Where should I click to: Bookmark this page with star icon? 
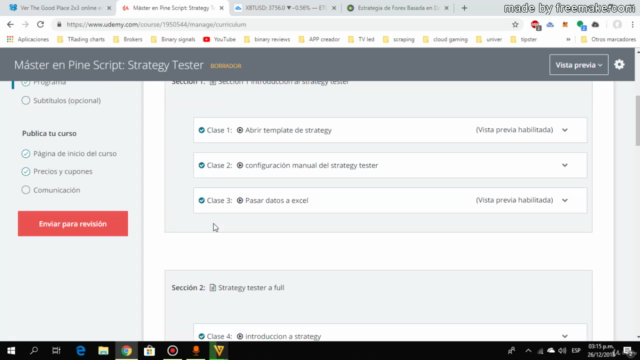515,24
